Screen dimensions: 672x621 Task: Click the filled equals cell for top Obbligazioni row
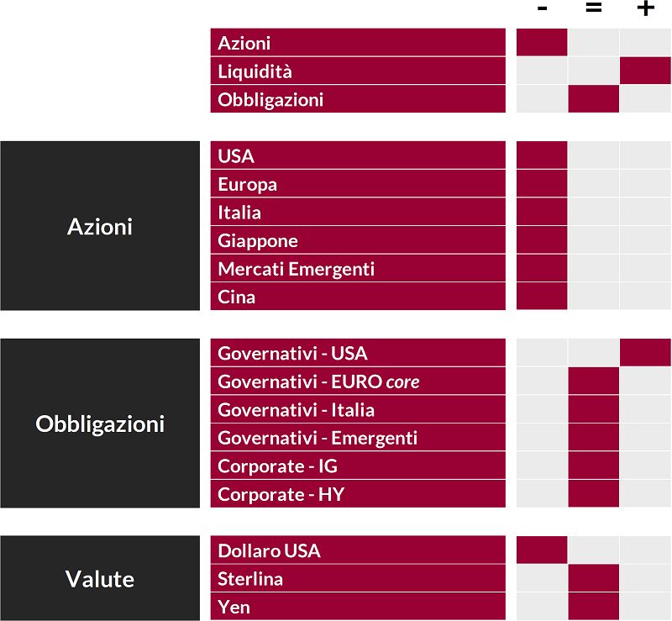594,99
